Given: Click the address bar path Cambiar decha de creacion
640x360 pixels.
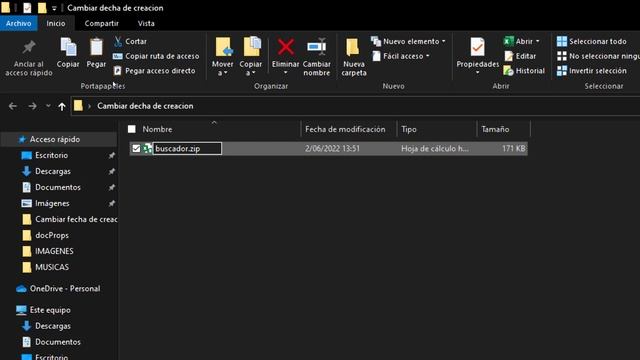Looking at the screenshot, I should click(x=145, y=106).
